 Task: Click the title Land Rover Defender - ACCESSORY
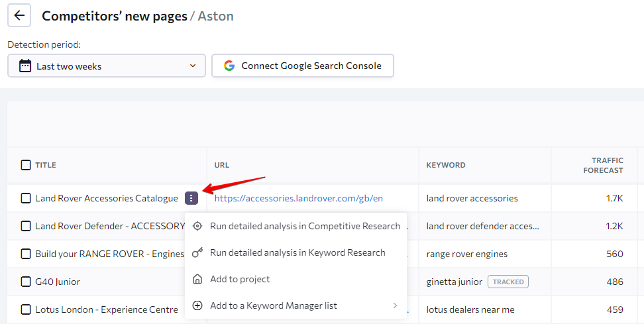(x=110, y=226)
